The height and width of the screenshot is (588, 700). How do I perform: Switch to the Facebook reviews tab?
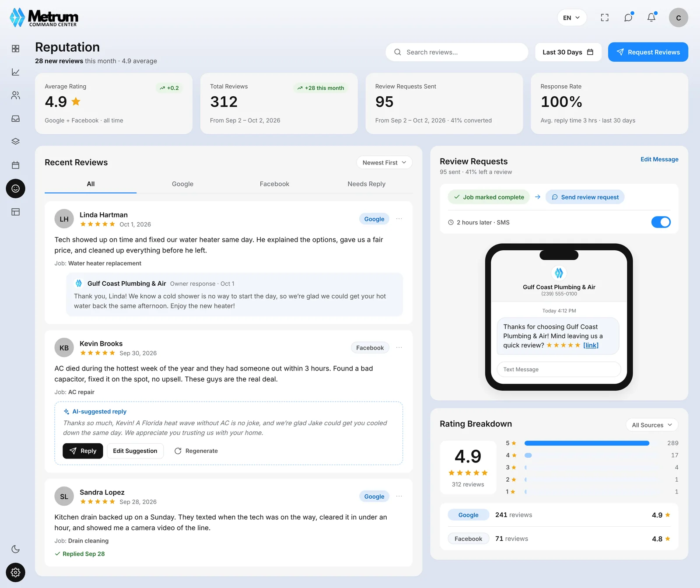click(x=274, y=184)
